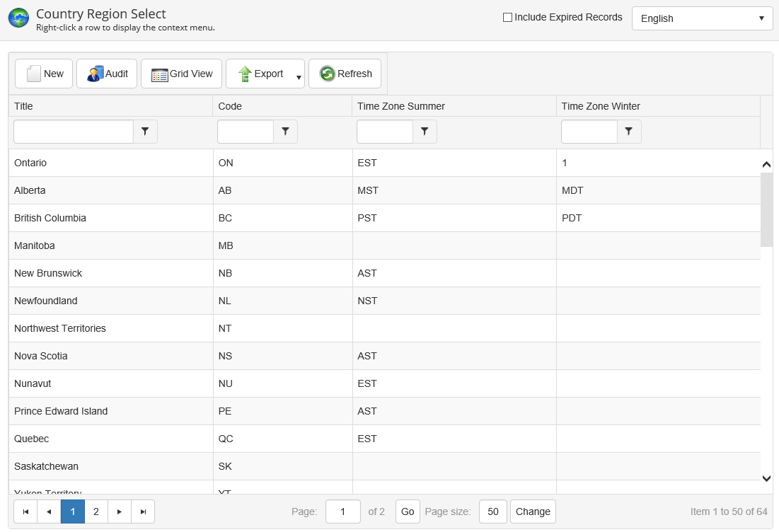The height and width of the screenshot is (532, 779).
Task: Go to the next page arrow
Action: point(120,511)
